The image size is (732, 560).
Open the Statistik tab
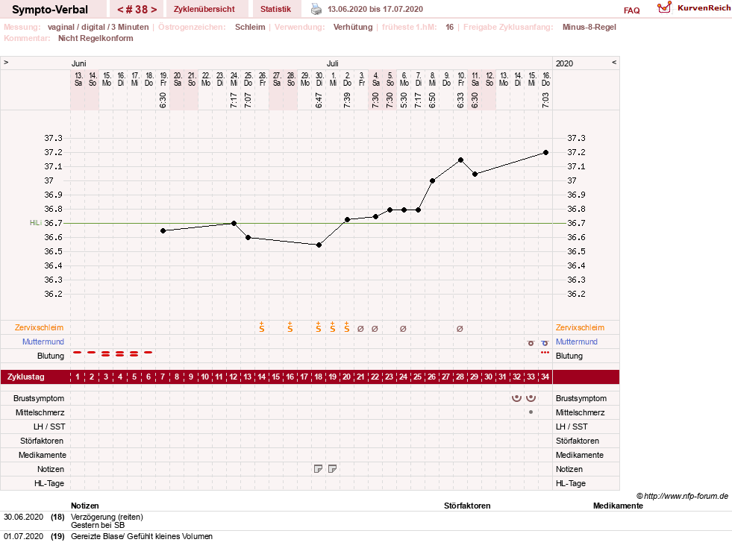275,9
